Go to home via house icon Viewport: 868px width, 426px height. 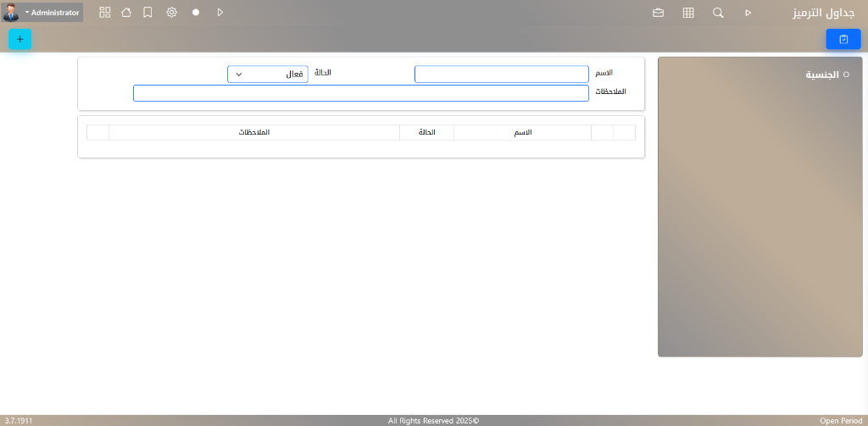(126, 13)
